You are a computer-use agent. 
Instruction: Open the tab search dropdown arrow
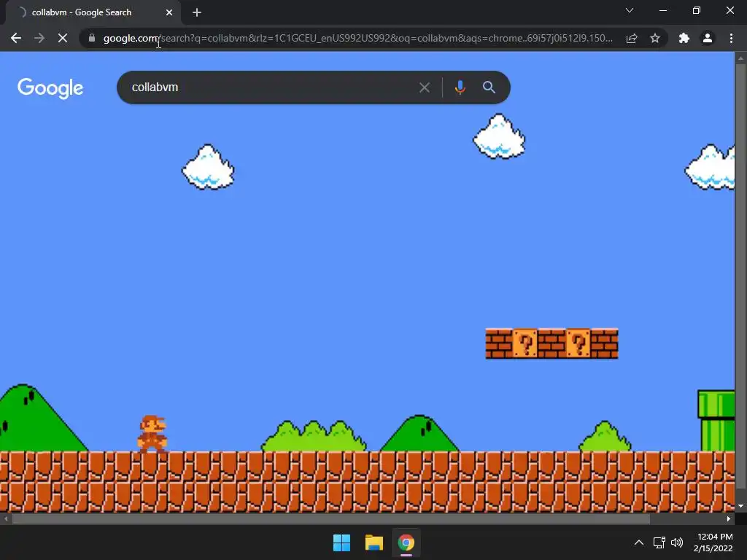click(630, 10)
